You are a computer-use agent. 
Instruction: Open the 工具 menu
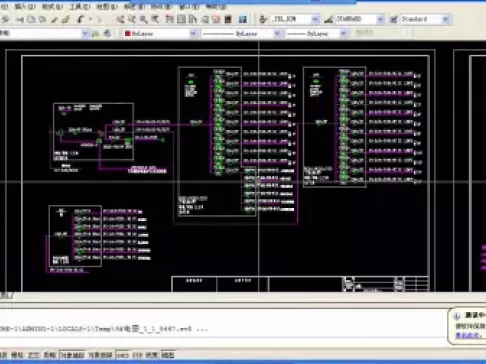coord(80,7)
